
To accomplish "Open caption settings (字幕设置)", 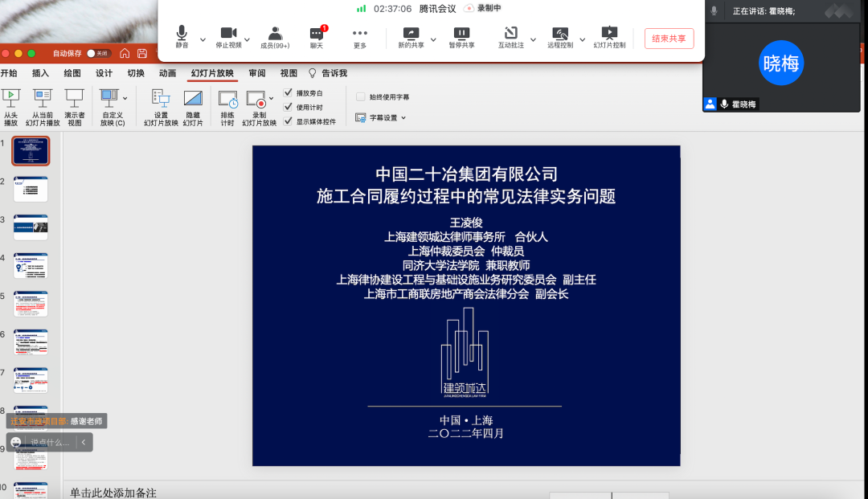I will click(x=380, y=118).
